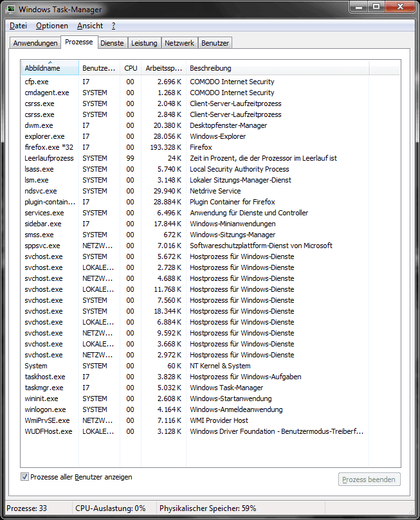Click 'Netdrive Service' description
The image size is (420, 520).
coord(215,191)
